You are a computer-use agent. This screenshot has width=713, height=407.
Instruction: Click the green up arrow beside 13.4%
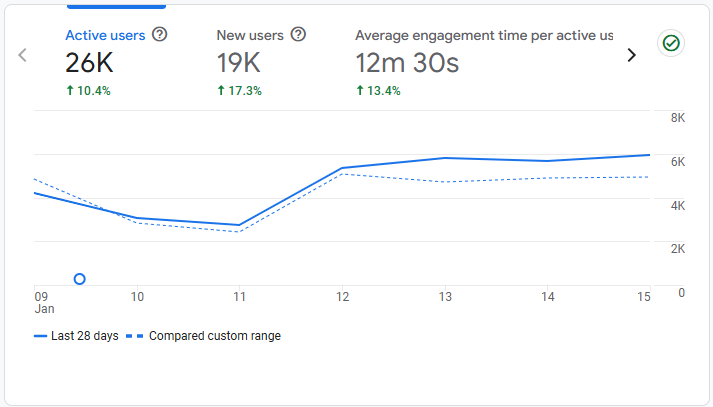click(x=360, y=91)
